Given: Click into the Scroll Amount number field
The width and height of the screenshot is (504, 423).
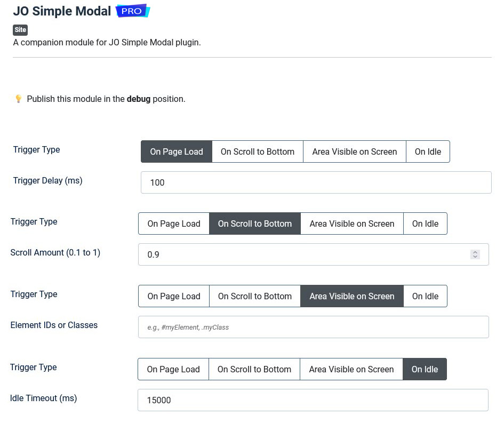Looking at the screenshot, I should [314, 254].
